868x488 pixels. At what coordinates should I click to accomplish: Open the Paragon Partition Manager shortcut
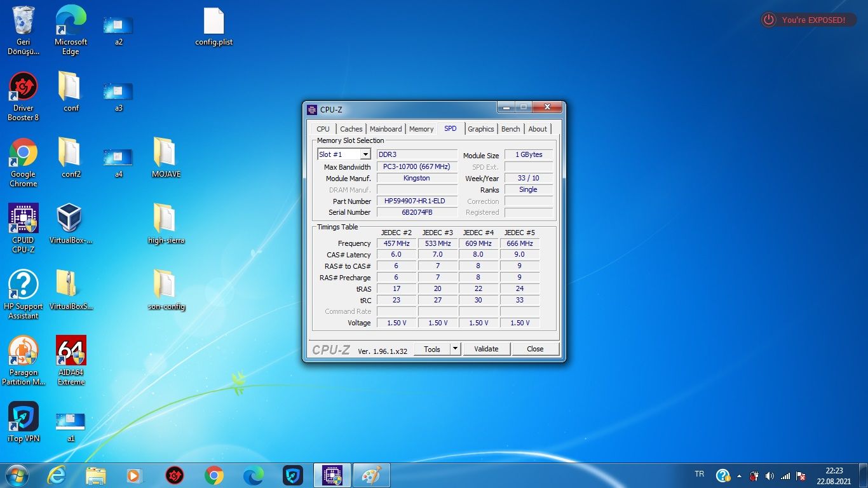pos(24,351)
